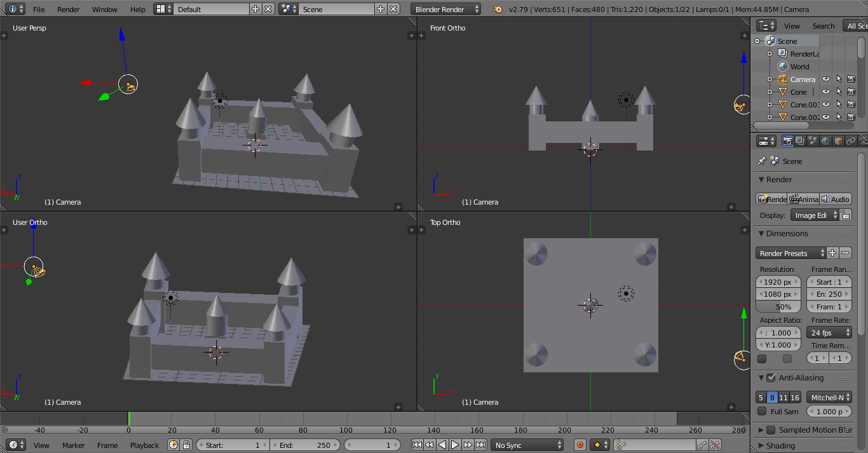Image resolution: width=868 pixels, height=453 pixels.
Task: Toggle Cone visibility eye in outliner
Action: [x=826, y=92]
